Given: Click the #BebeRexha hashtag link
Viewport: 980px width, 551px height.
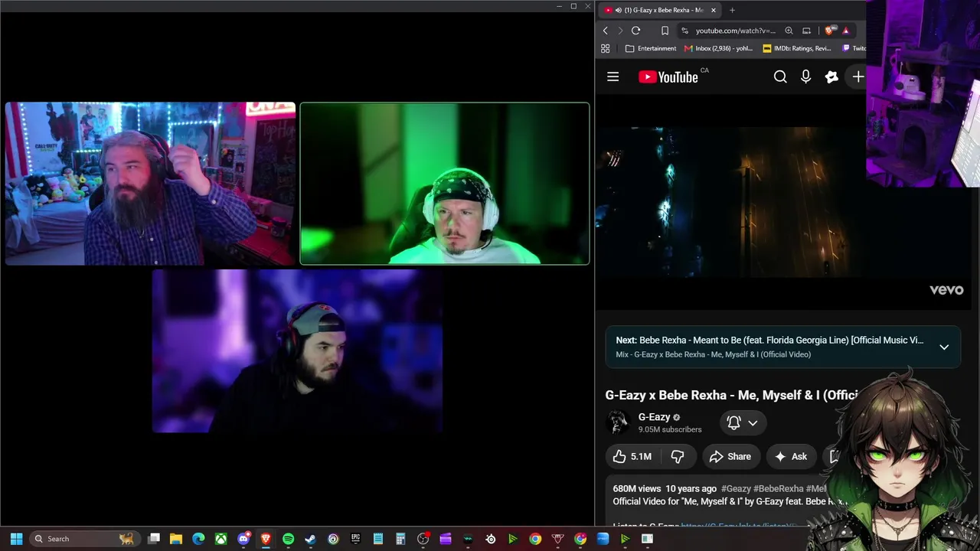Looking at the screenshot, I should (x=778, y=488).
